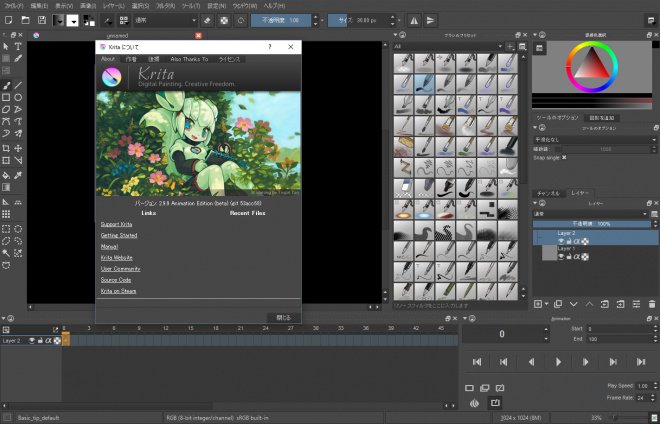660x424 pixels.
Task: Increase the current frame number spinner
Action: [546, 330]
